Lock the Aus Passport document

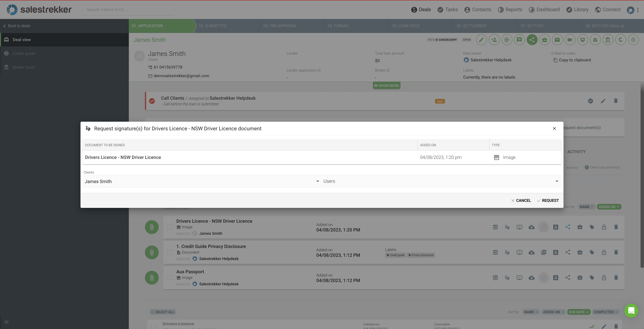coord(604,278)
